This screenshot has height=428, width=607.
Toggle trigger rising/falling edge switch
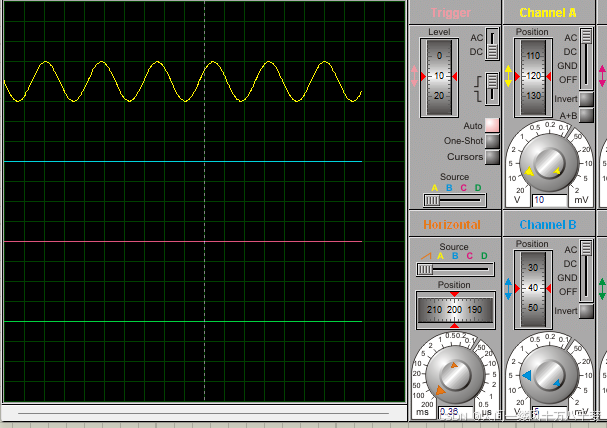click(x=492, y=89)
